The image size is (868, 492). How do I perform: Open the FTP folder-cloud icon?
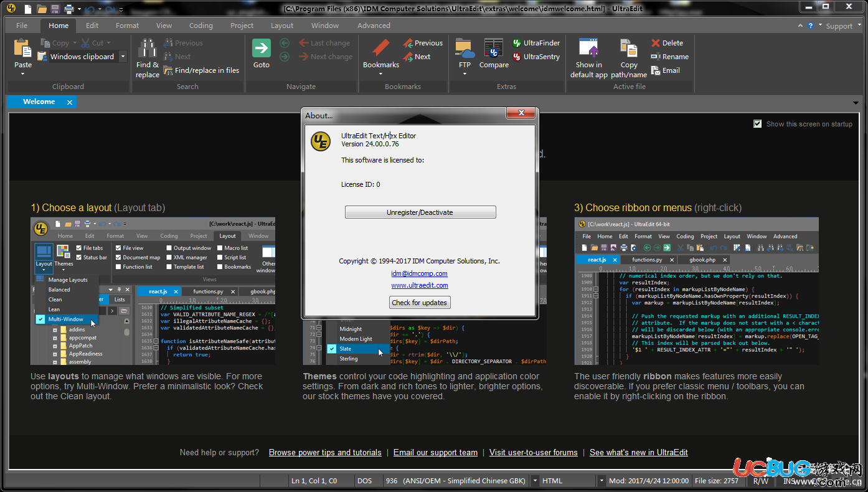coord(465,48)
